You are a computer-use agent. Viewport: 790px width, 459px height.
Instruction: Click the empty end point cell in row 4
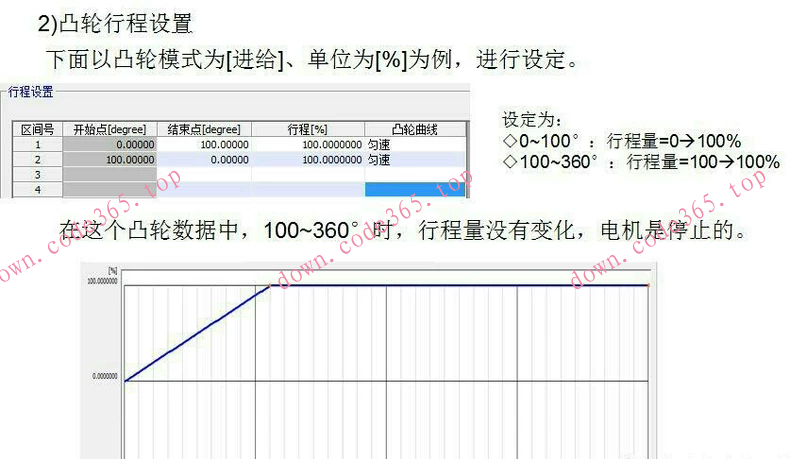204,190
